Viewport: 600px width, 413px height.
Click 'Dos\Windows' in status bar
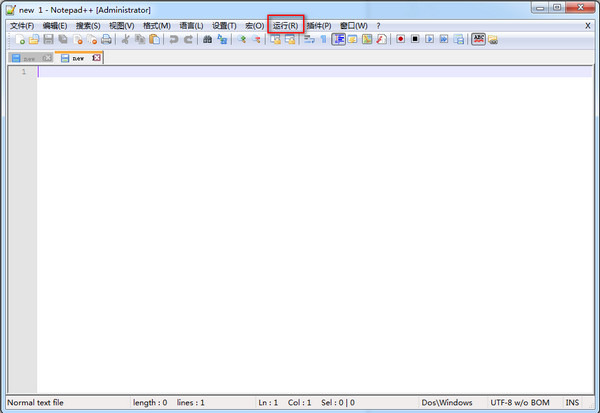point(447,403)
